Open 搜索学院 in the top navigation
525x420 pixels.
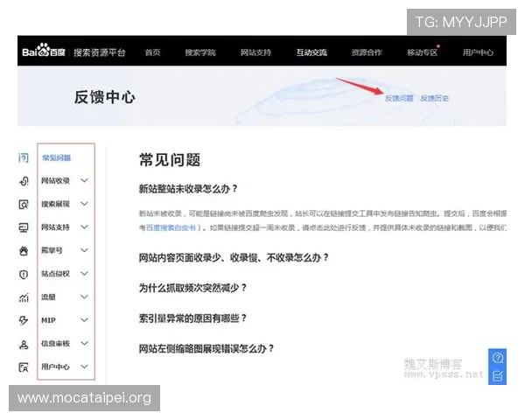tap(200, 52)
